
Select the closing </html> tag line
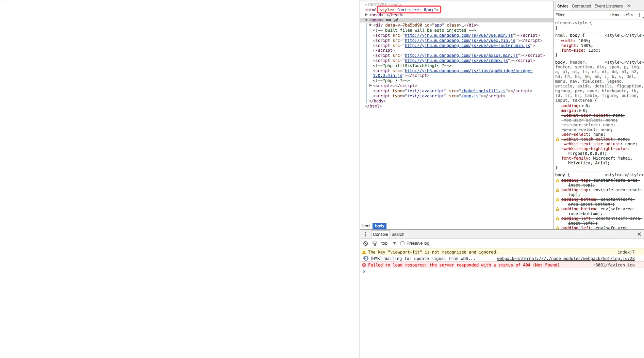point(373,106)
